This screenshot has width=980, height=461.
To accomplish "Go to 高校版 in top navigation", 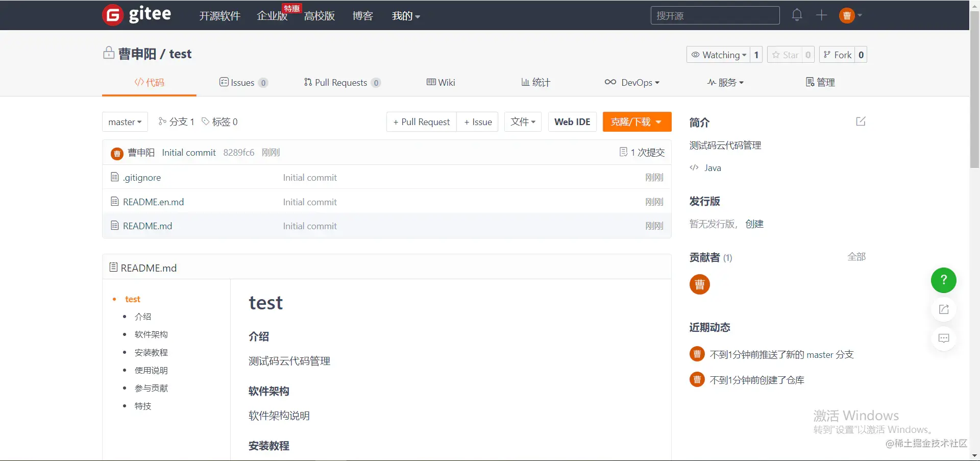I will [320, 16].
